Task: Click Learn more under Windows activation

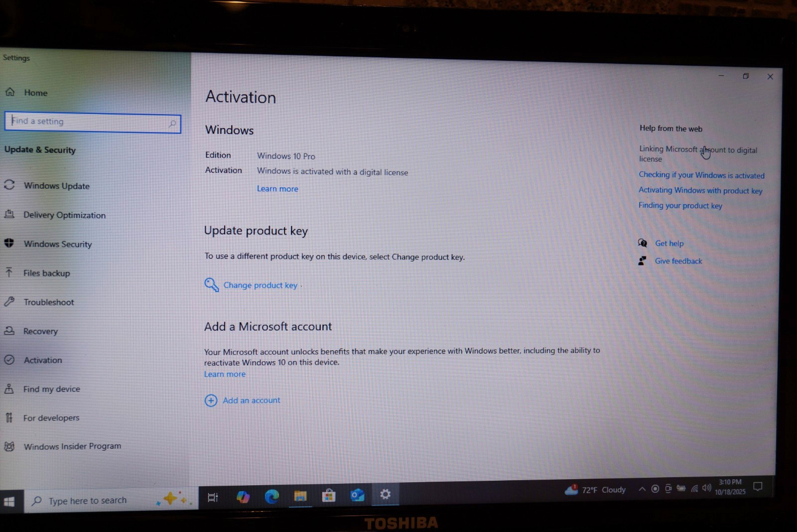Action: [277, 189]
